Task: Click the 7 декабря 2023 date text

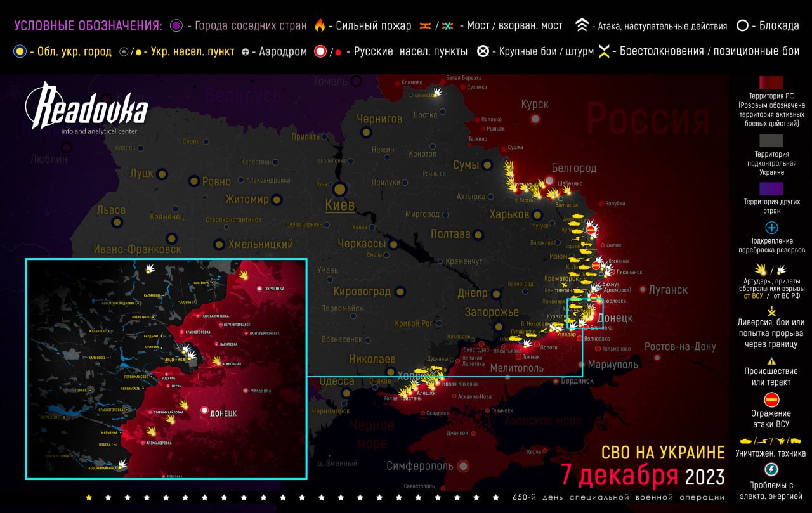Action: (x=641, y=475)
